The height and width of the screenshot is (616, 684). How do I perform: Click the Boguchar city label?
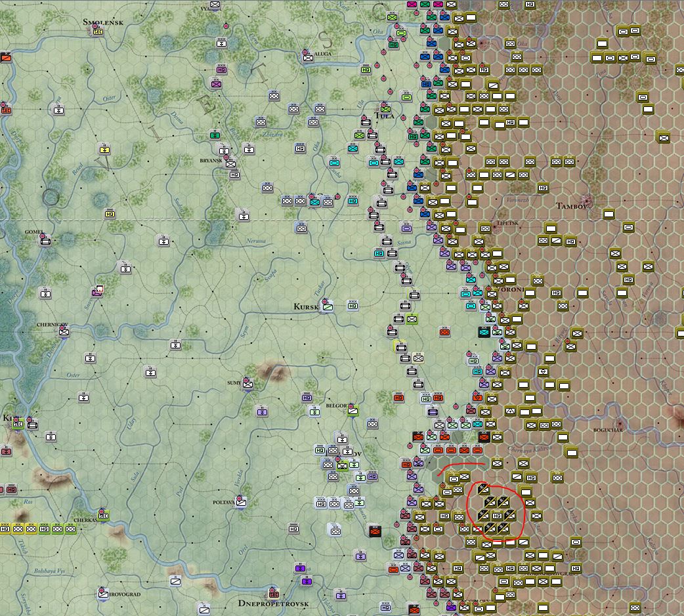pos(608,430)
